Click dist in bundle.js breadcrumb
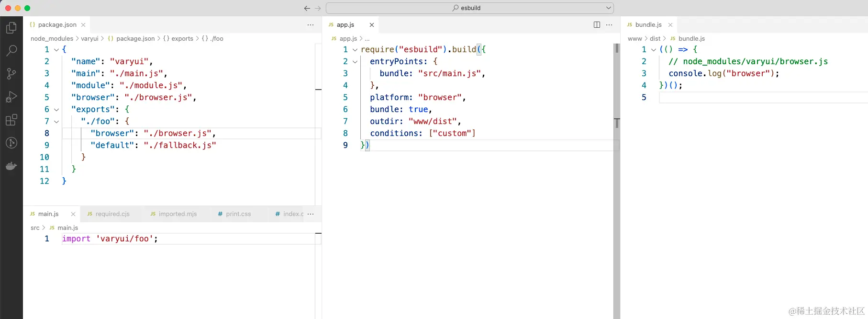Viewport: 868px width, 319px height. click(655, 39)
